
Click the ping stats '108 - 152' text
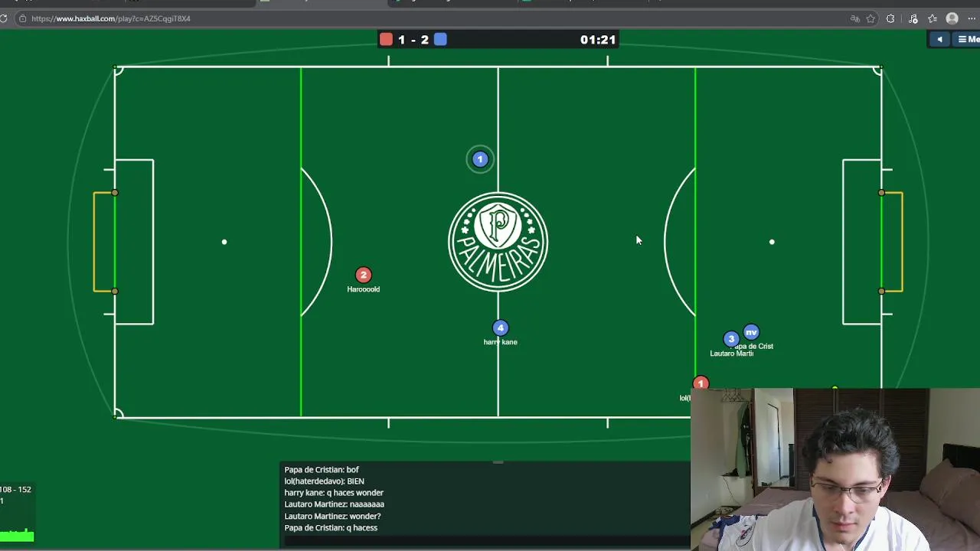point(15,489)
